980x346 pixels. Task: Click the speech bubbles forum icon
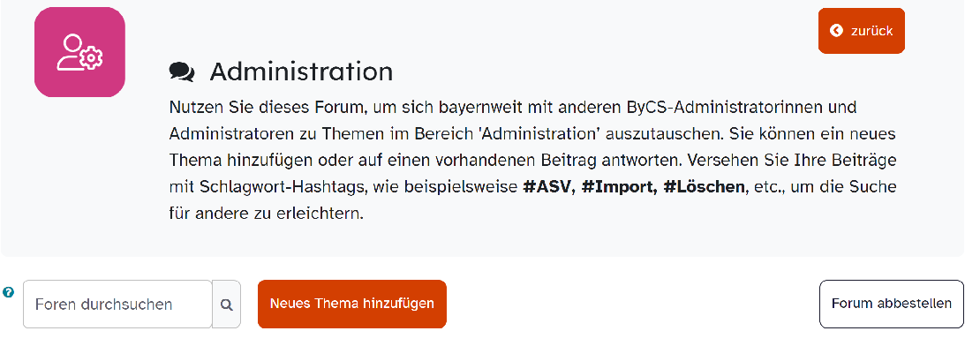[182, 71]
